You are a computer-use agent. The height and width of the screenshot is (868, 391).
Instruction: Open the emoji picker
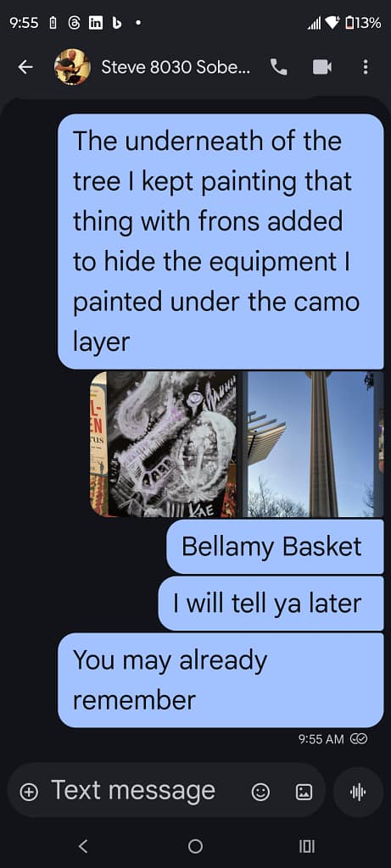point(260,793)
